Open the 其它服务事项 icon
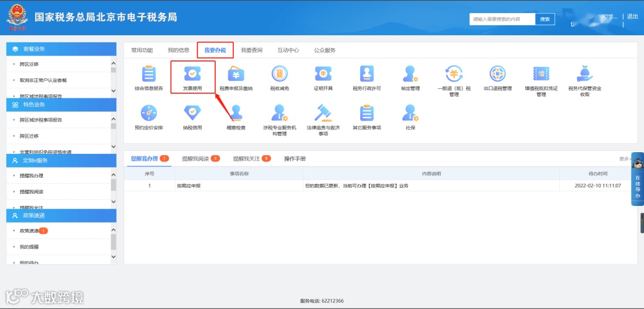Screen dimensions: 644x309 tap(367, 113)
